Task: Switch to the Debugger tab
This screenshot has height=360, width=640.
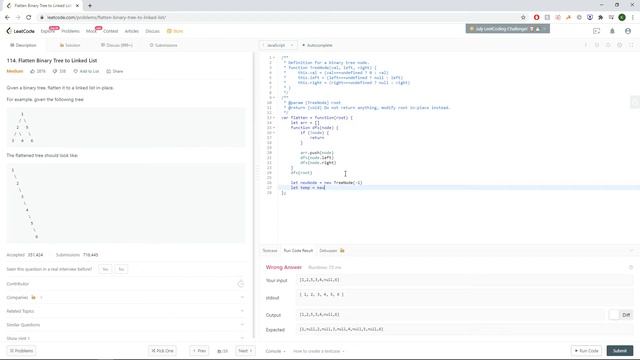Action: 331,251
